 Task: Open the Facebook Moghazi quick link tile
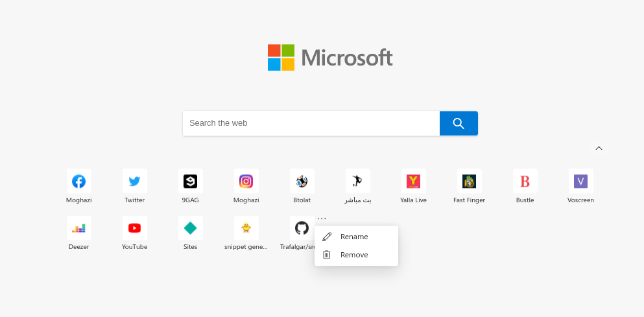point(79,181)
